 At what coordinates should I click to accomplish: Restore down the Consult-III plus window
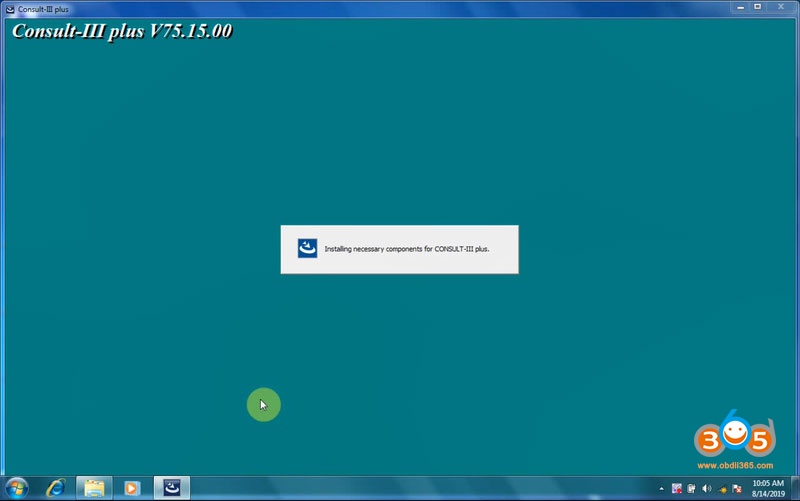(x=758, y=7)
